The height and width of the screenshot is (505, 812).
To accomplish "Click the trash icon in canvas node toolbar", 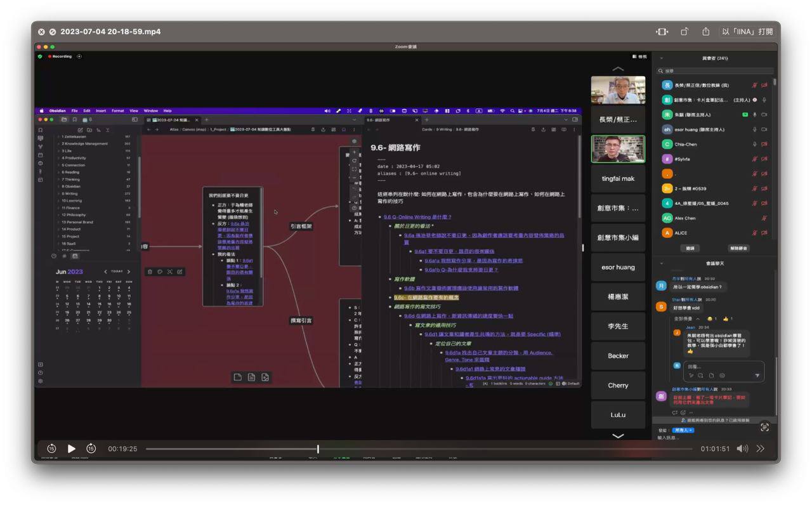I will pyautogui.click(x=150, y=272).
